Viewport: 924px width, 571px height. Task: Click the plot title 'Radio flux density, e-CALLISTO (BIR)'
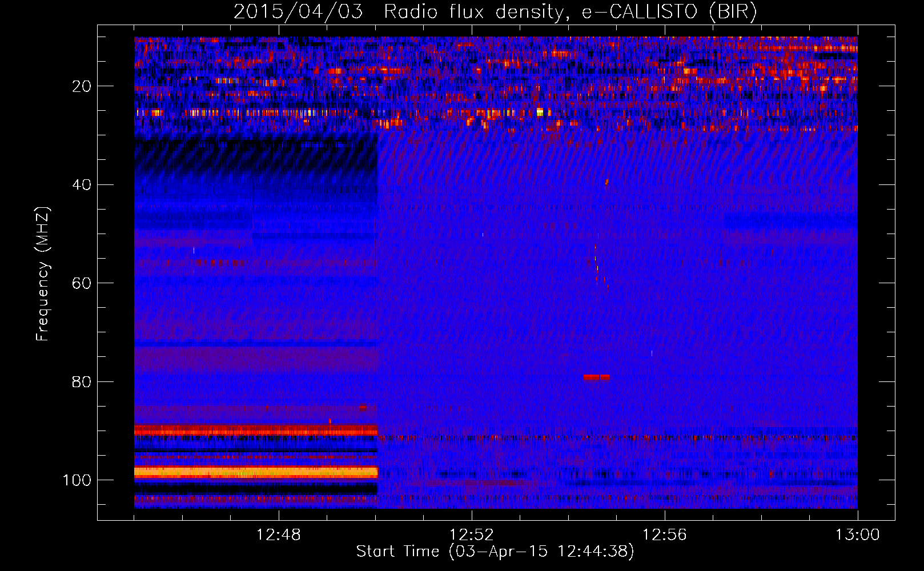point(570,11)
